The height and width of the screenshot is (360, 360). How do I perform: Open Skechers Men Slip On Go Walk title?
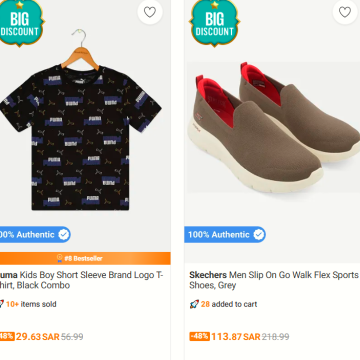[x=274, y=280]
